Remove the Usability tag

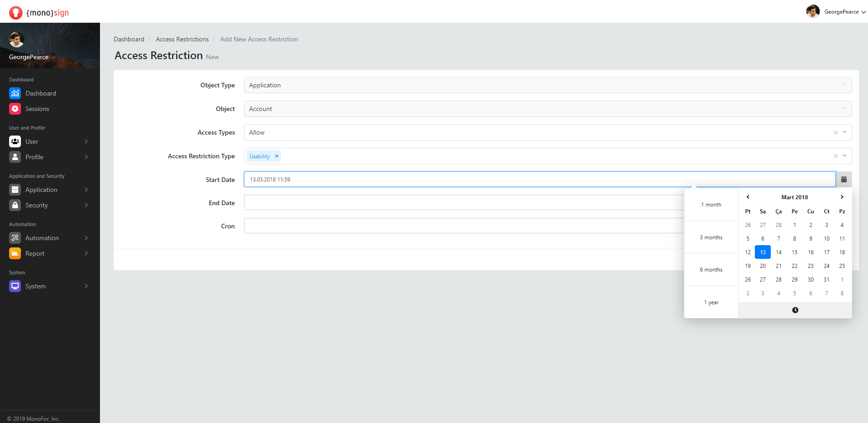(x=276, y=156)
